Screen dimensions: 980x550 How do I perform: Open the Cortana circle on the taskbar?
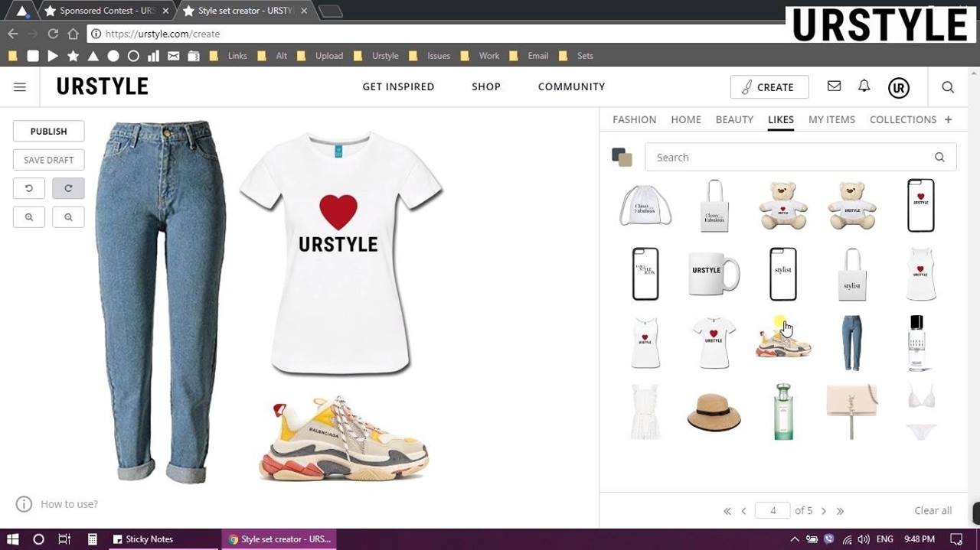point(38,539)
